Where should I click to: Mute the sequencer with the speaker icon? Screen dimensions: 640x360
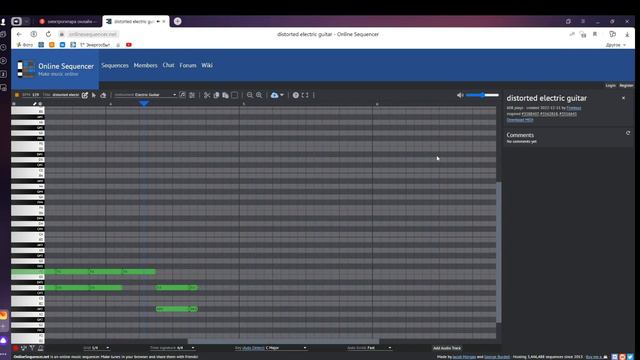pyautogui.click(x=460, y=95)
